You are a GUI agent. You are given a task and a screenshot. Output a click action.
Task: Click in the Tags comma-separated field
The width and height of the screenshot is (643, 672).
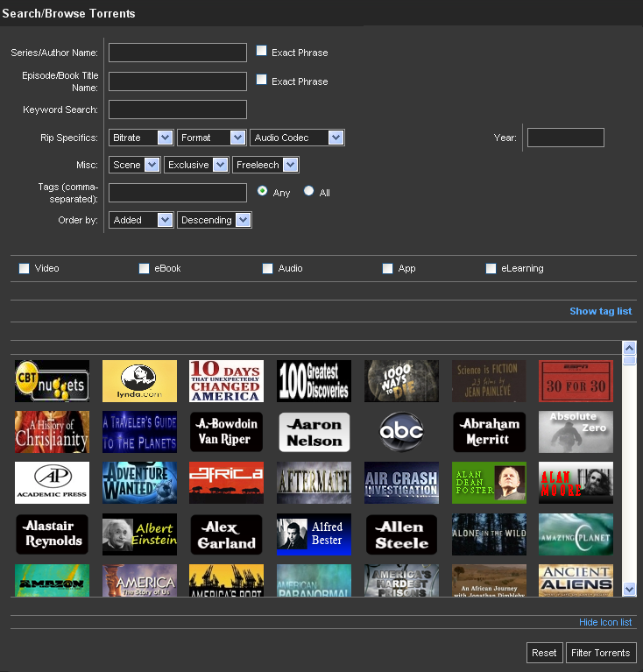pyautogui.click(x=178, y=193)
